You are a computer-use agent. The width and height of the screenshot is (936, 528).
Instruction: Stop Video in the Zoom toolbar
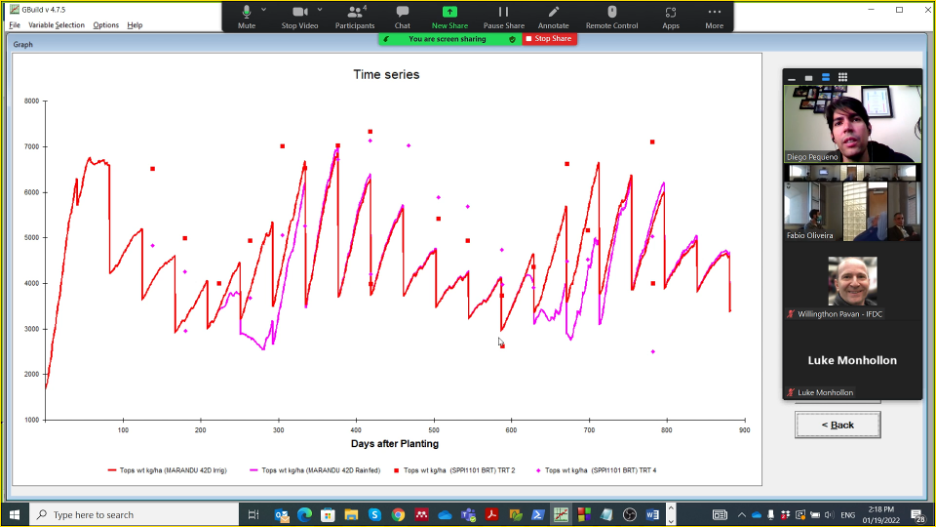pyautogui.click(x=300, y=17)
